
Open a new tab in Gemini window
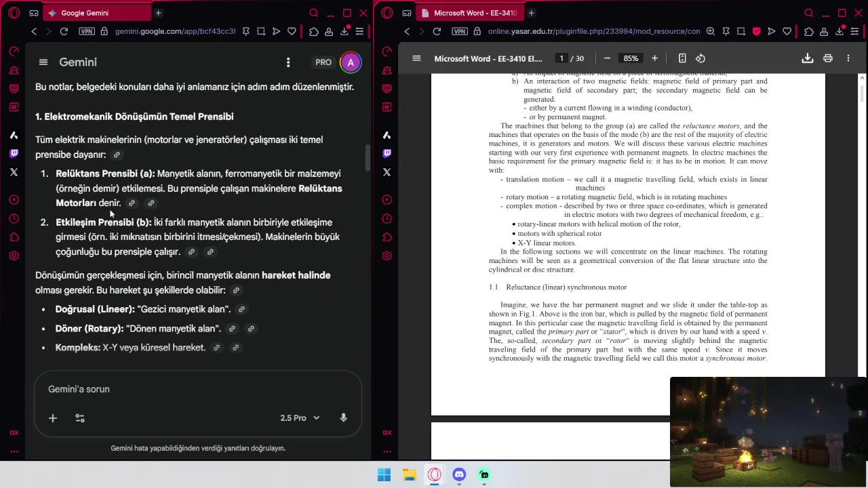coord(158,13)
